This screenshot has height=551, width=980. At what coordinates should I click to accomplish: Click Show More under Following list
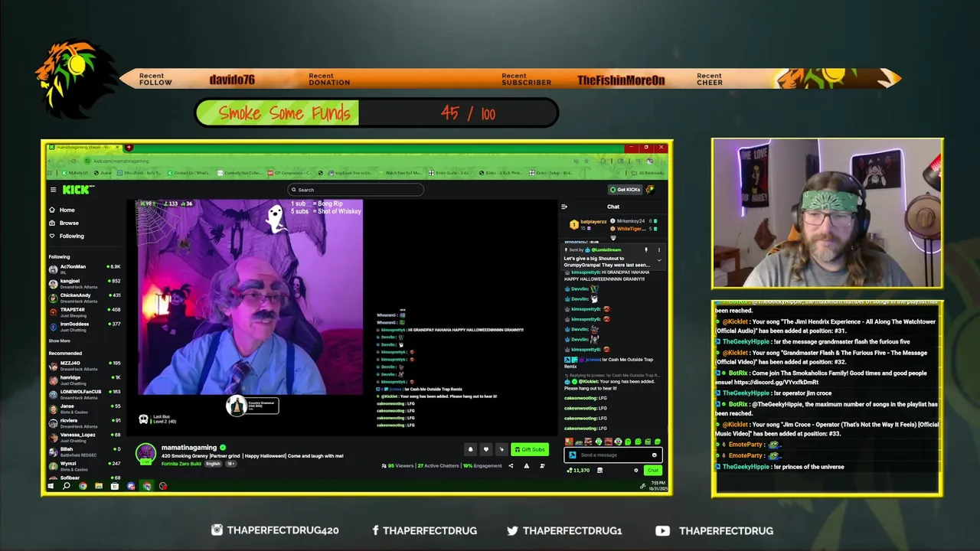pyautogui.click(x=60, y=341)
